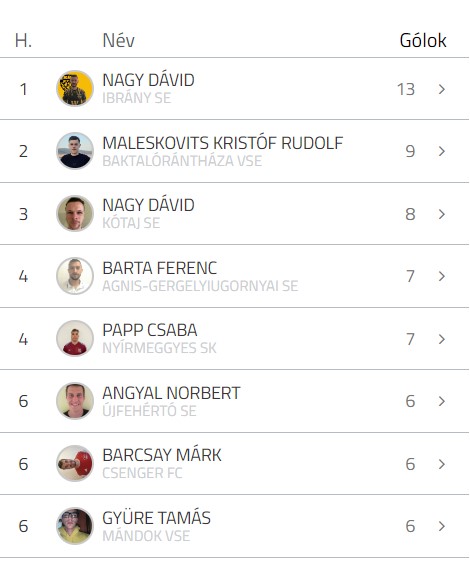Open Angyal Norbert's player photo
This screenshot has width=470, height=565.
75,401
